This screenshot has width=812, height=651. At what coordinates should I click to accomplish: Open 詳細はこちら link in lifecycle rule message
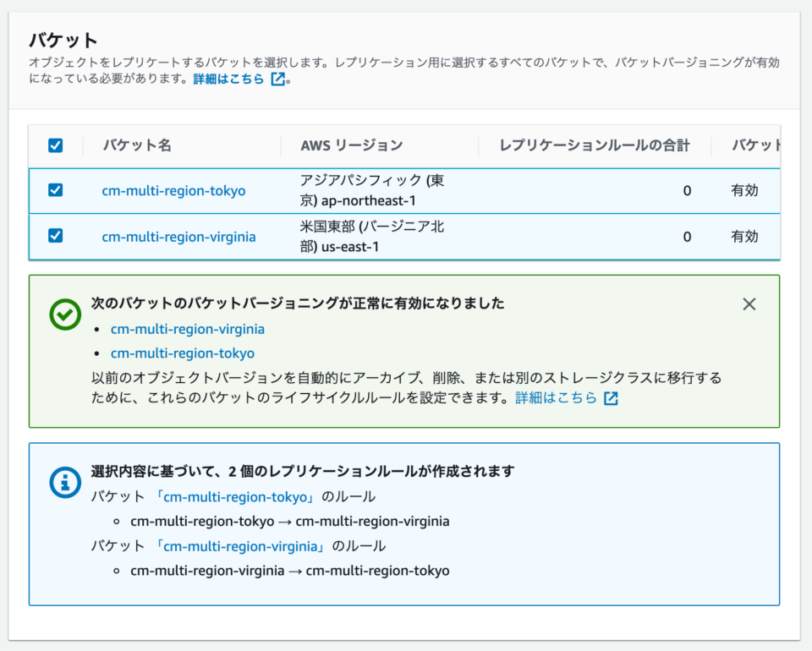(557, 397)
